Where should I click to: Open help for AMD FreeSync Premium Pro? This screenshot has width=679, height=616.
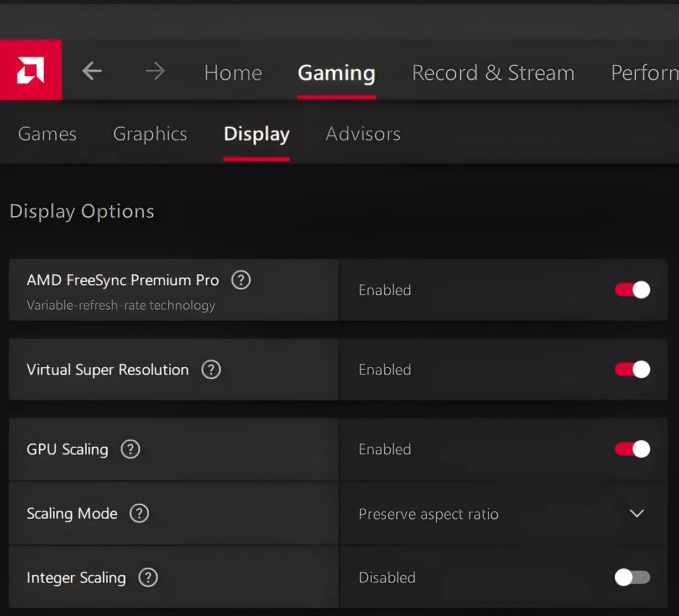241,280
